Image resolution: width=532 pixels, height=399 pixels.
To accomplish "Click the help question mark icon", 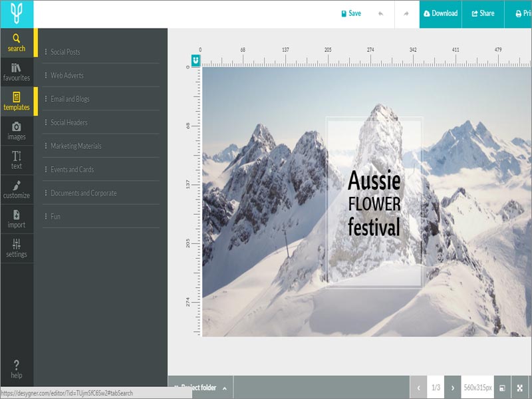I will (17, 368).
